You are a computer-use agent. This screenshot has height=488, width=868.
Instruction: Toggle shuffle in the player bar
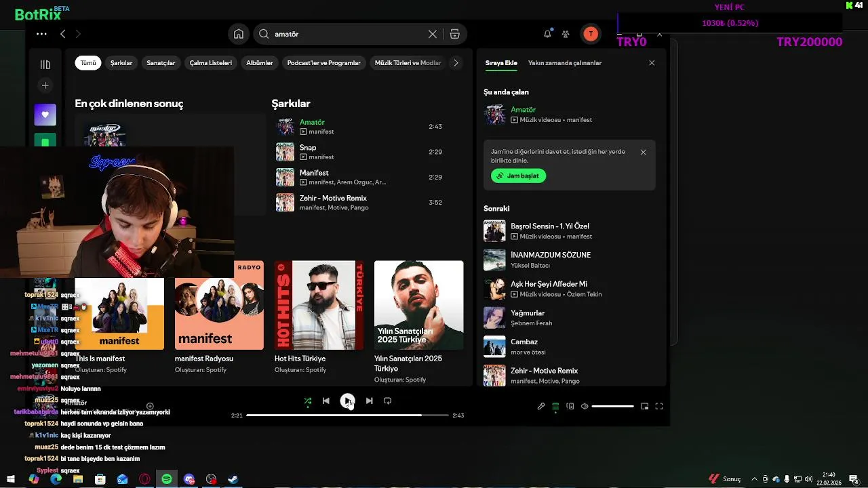pos(308,401)
